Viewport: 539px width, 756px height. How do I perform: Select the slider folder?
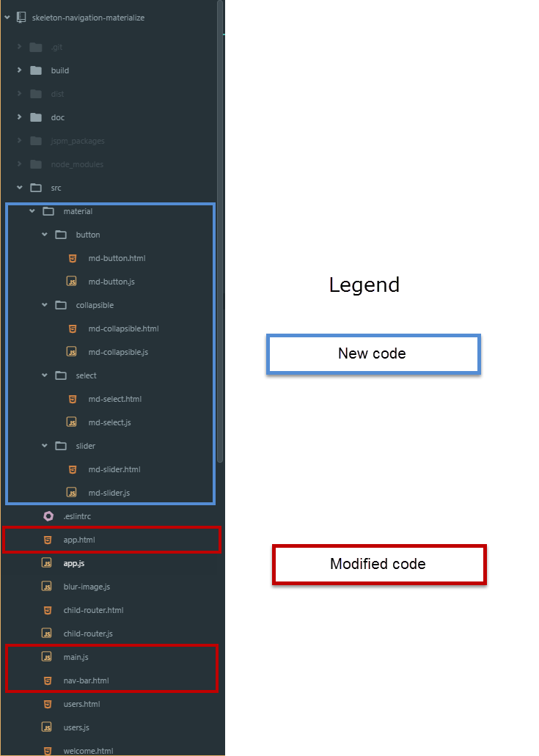85,446
